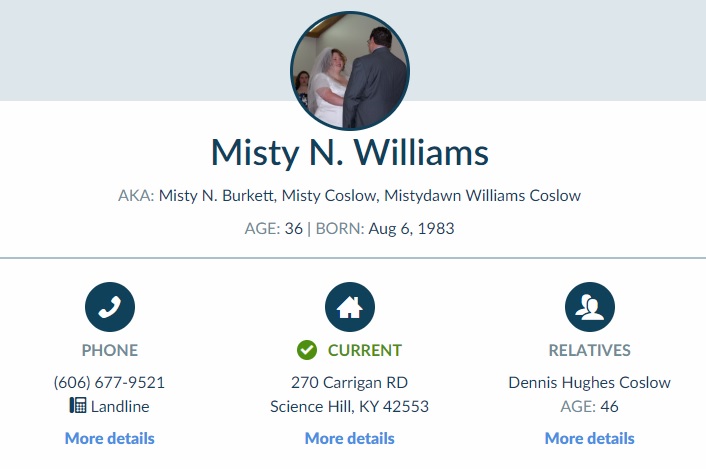Screen dimensions: 706x469
Task: Click the PHONE section label
Action: (x=110, y=350)
